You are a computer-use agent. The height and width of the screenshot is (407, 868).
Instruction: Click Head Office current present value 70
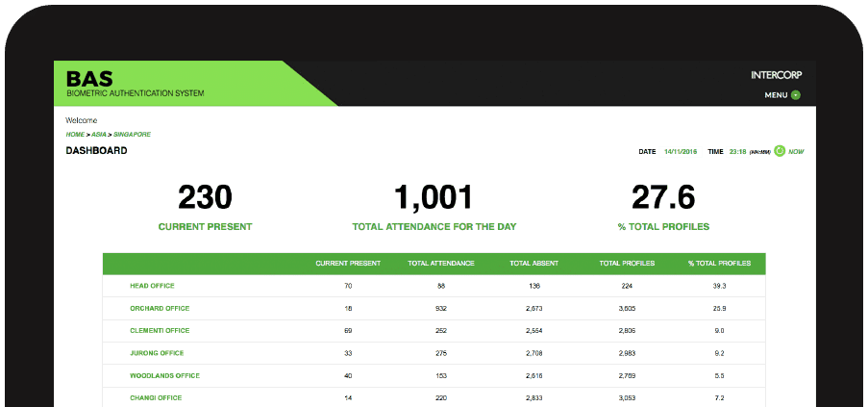tap(348, 287)
